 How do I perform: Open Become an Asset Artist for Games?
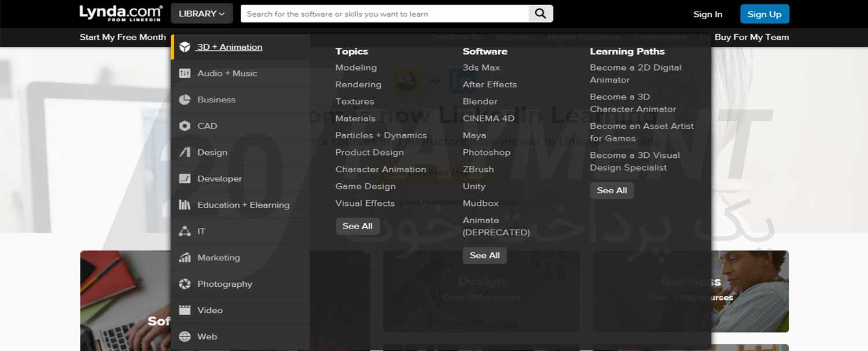tap(642, 132)
